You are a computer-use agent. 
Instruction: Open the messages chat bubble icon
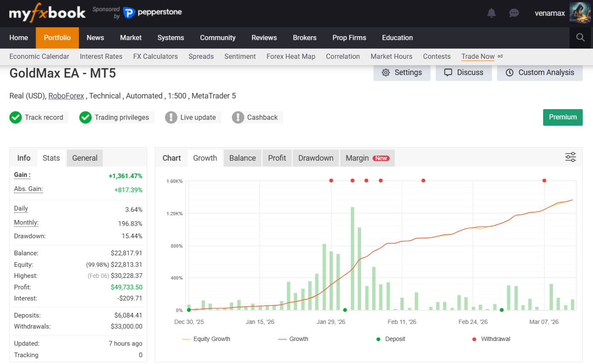(x=514, y=13)
